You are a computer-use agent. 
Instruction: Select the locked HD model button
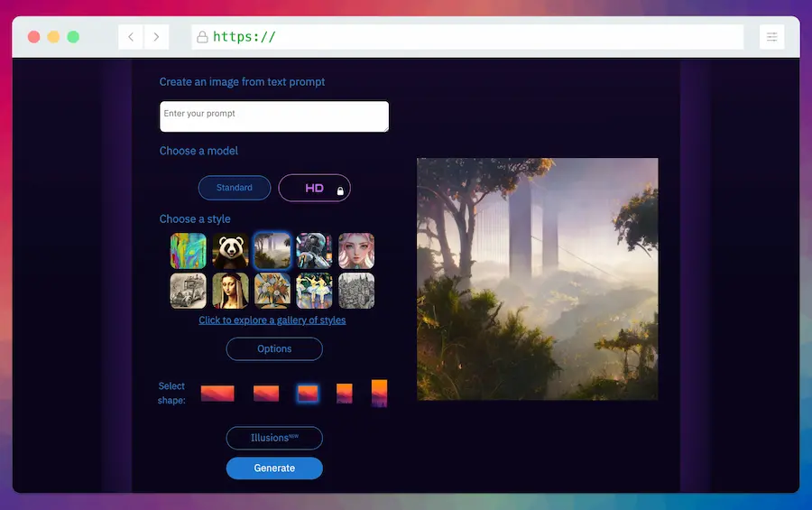314,188
